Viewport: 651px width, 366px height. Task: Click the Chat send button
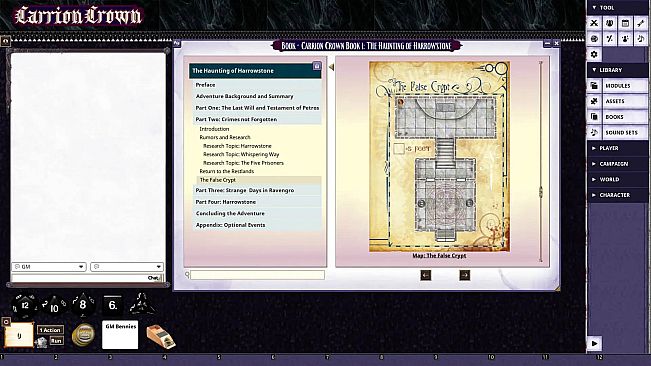click(154, 278)
